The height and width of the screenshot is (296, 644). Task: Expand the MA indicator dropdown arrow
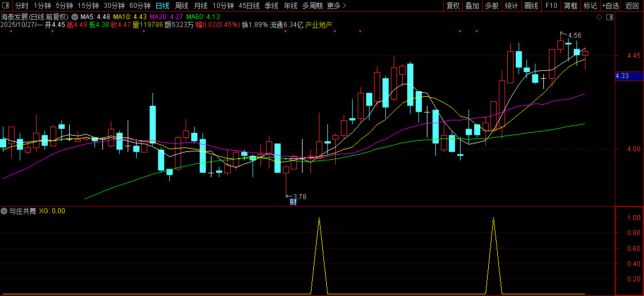(75, 17)
